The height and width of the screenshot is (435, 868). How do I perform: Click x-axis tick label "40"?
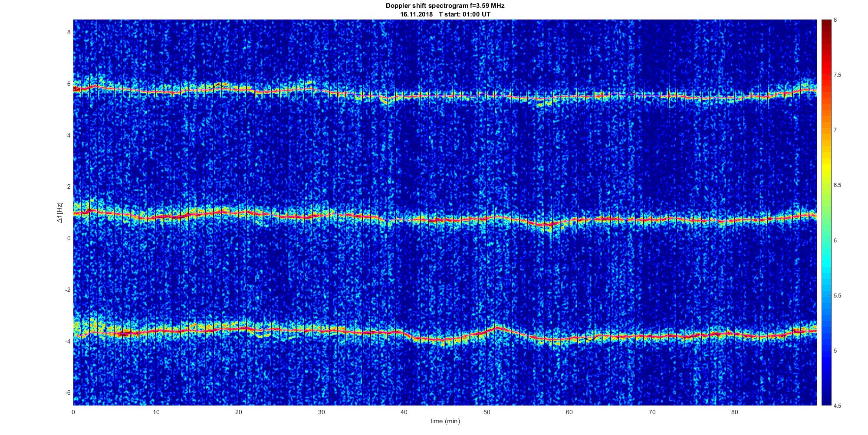[404, 412]
